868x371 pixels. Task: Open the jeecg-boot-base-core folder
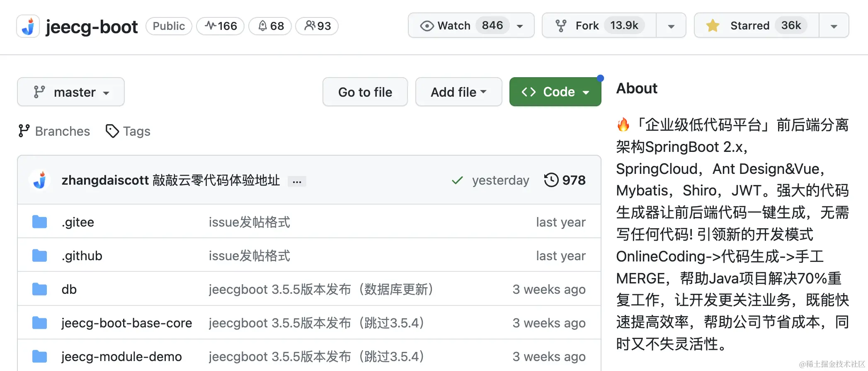(127, 323)
